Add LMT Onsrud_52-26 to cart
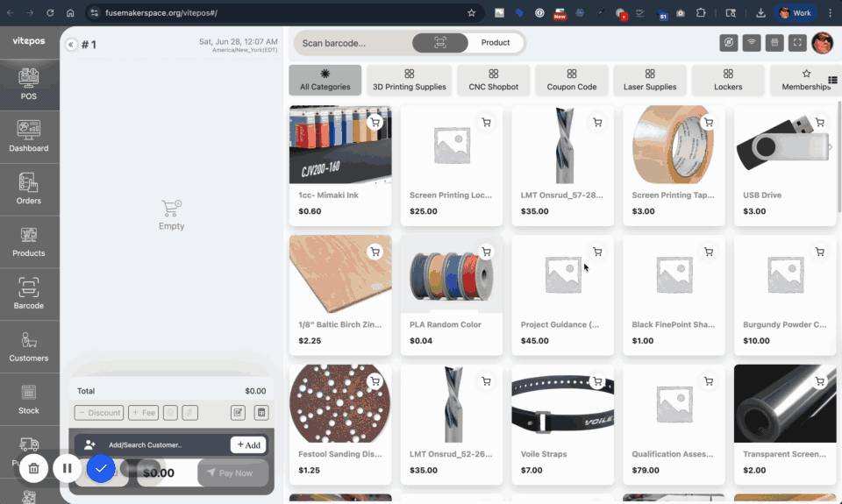The width and height of the screenshot is (842, 504). point(486,381)
